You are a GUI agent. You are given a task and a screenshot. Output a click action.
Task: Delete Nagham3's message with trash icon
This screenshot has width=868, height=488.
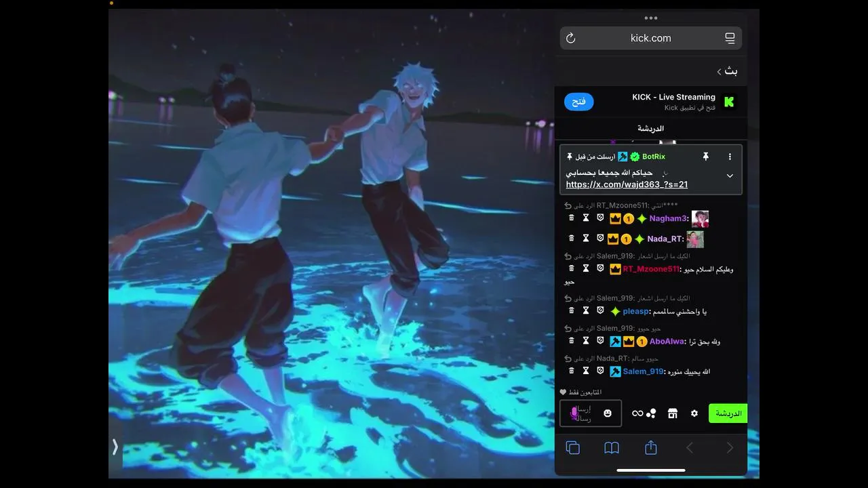coord(571,218)
